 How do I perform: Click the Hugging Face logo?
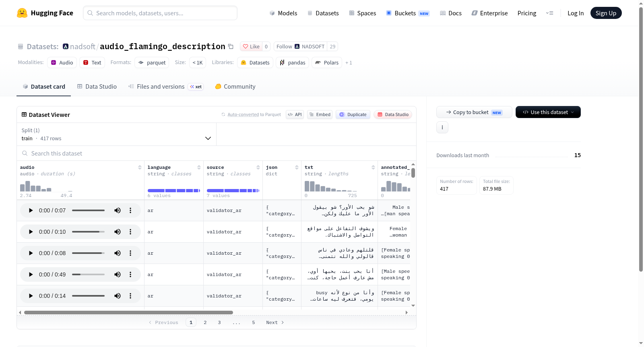point(45,13)
